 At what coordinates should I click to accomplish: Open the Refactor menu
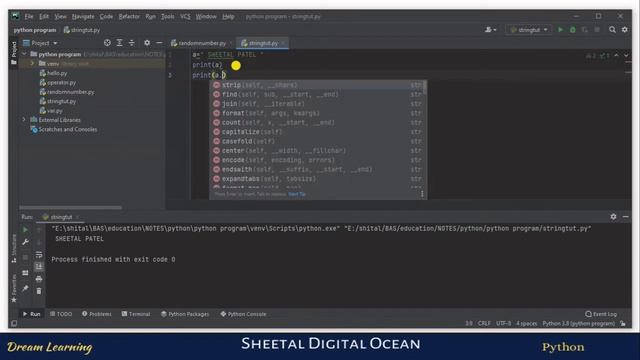(129, 17)
